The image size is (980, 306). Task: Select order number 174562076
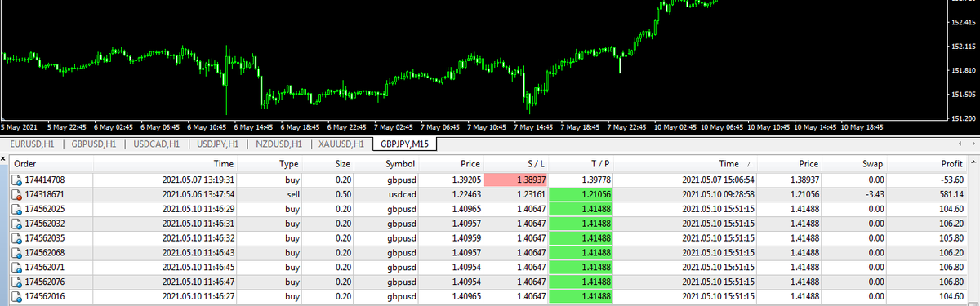pyautogui.click(x=45, y=282)
